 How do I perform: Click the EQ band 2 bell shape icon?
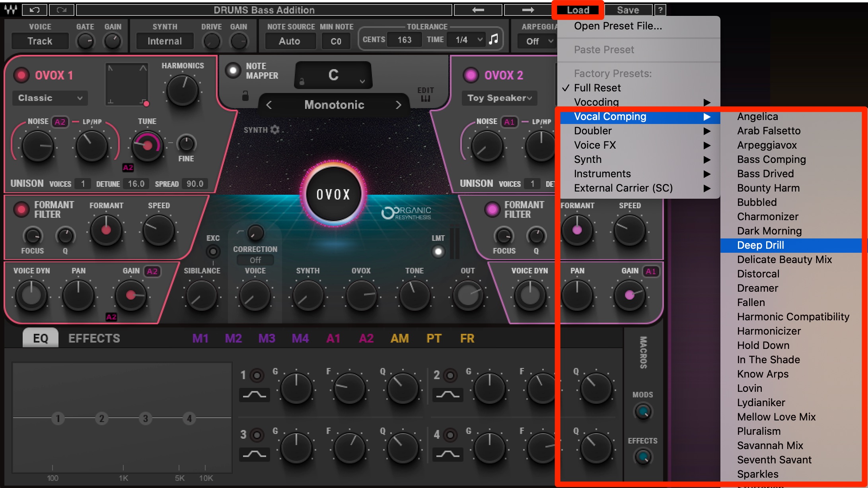coord(448,395)
